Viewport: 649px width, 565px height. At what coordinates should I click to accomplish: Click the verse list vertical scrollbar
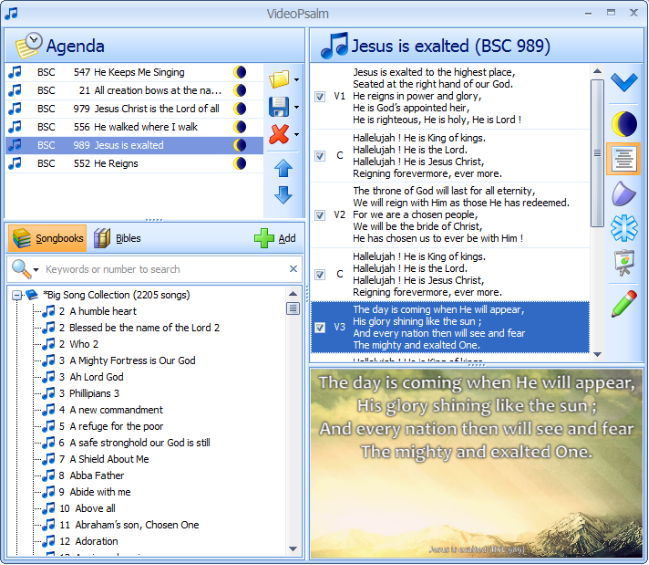pos(597,200)
